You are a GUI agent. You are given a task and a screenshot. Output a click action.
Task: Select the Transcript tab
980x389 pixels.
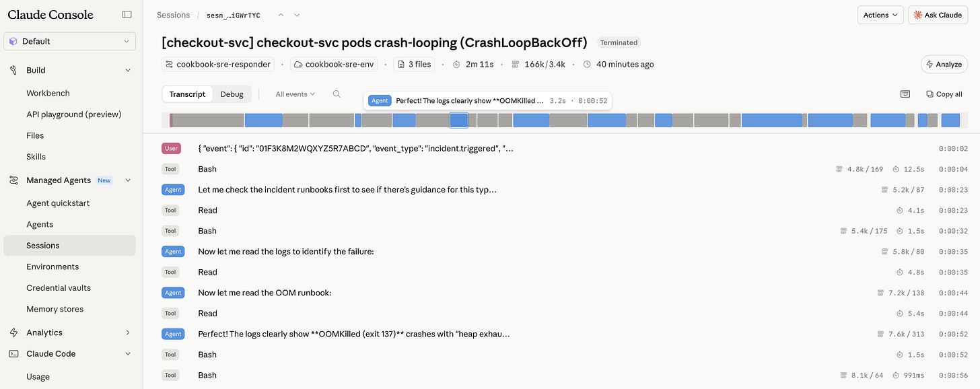tap(187, 94)
